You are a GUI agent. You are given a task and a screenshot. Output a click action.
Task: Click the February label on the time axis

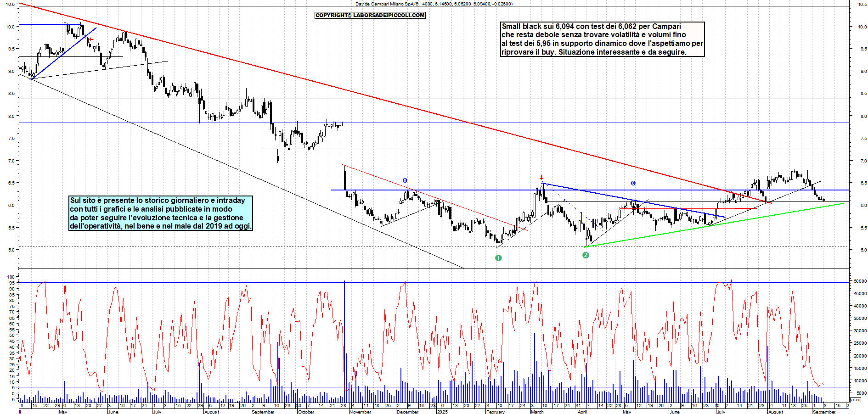496,412
